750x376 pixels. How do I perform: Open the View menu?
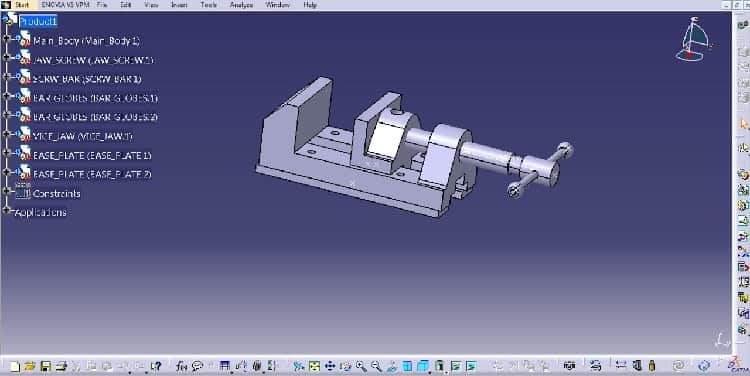pyautogui.click(x=151, y=5)
